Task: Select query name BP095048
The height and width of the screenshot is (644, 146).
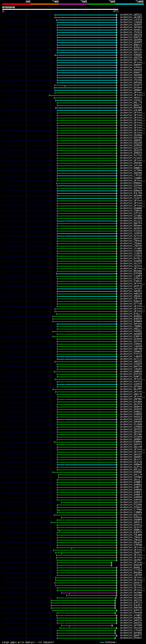Action: click(x=8, y=7)
